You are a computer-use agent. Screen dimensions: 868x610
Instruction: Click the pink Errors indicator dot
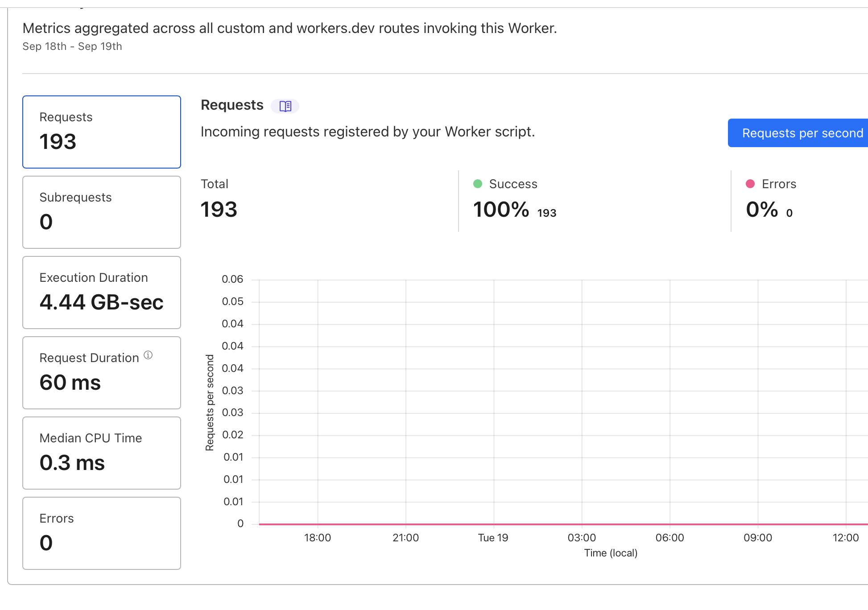coord(751,184)
